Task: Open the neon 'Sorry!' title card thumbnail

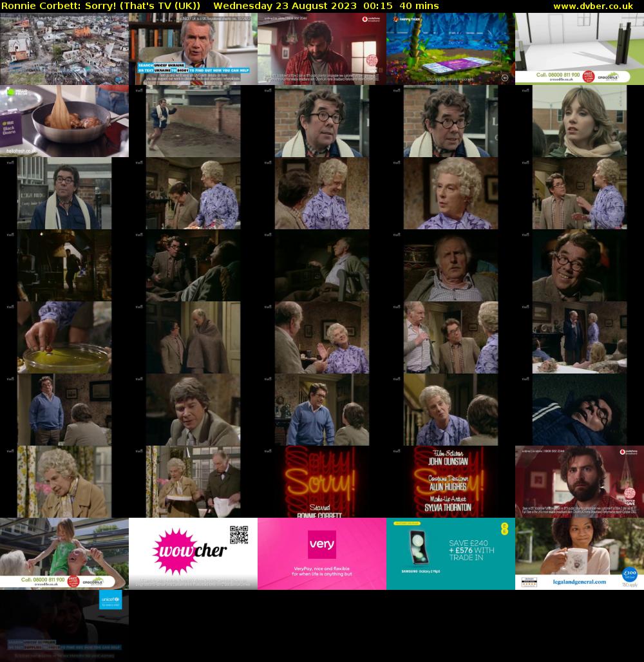Action: [x=322, y=482]
